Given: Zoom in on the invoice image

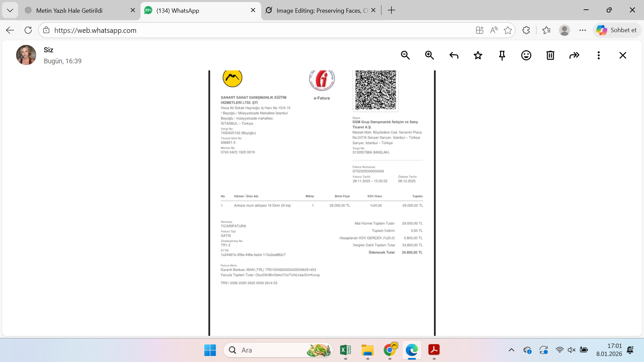Looking at the screenshot, I should tap(429, 55).
